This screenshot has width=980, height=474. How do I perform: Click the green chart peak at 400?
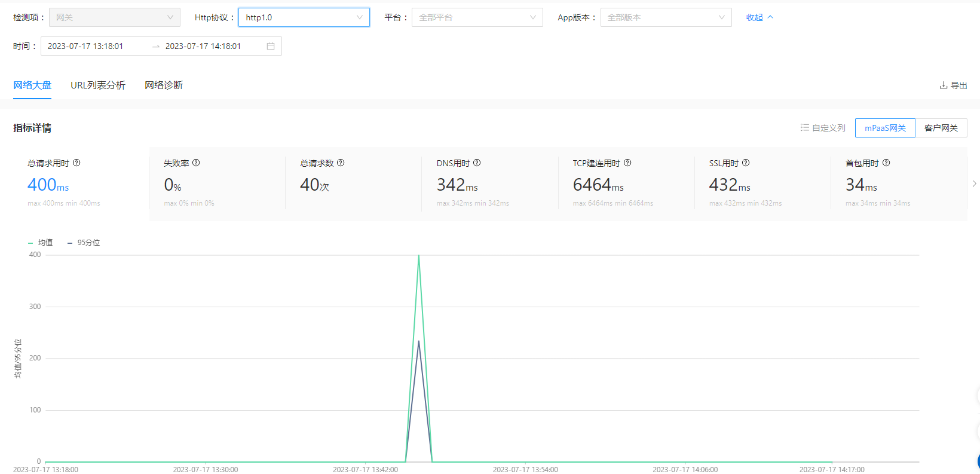419,256
